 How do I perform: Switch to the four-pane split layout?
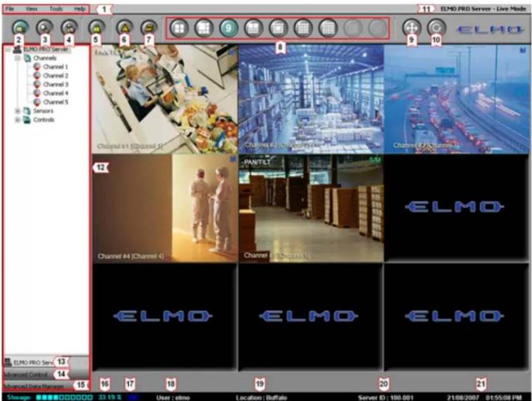coord(179,28)
